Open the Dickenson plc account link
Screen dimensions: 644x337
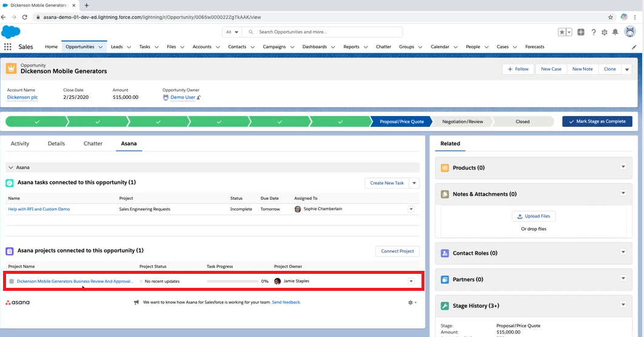click(x=22, y=98)
